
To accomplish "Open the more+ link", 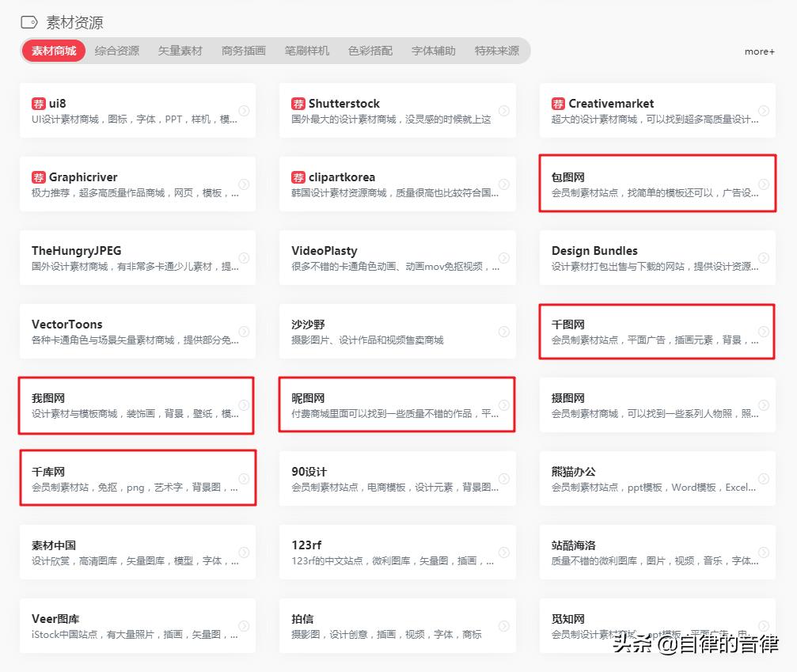I will point(759,51).
